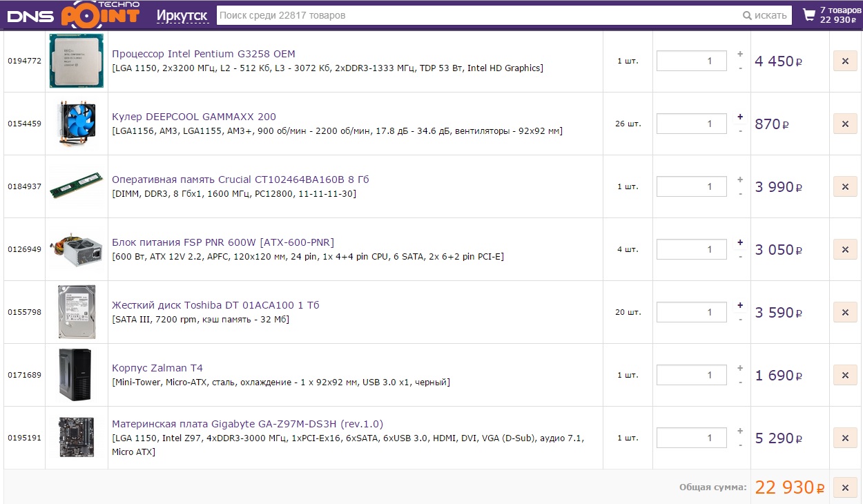The height and width of the screenshot is (504, 863).
Task: Remove Intel Pentium processor from cart
Action: click(845, 61)
